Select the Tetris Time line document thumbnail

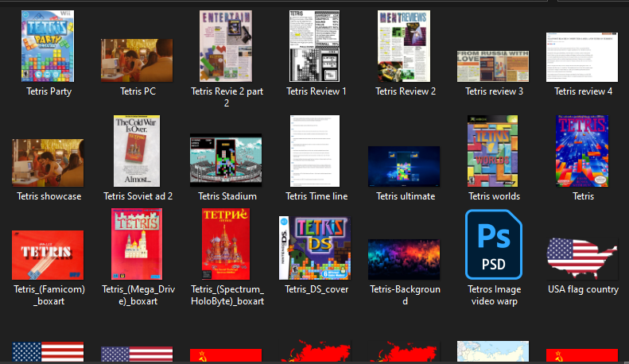click(315, 151)
